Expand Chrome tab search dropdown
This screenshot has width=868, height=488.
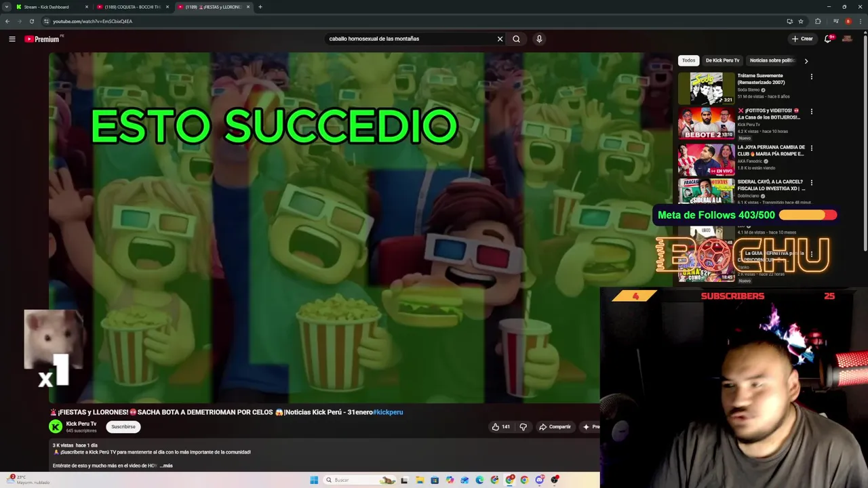click(7, 7)
